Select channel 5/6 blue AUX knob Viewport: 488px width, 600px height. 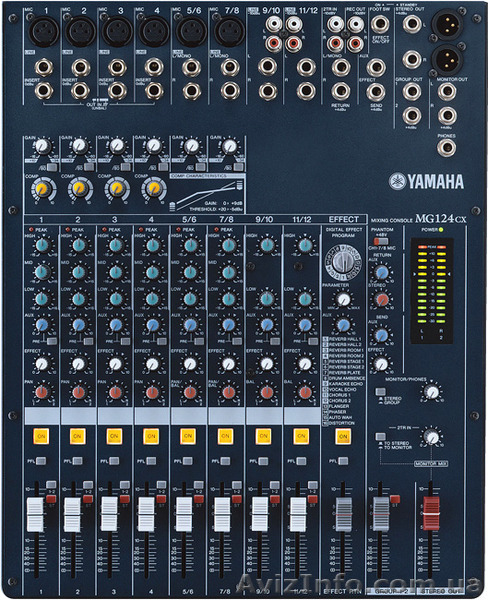[x=190, y=325]
